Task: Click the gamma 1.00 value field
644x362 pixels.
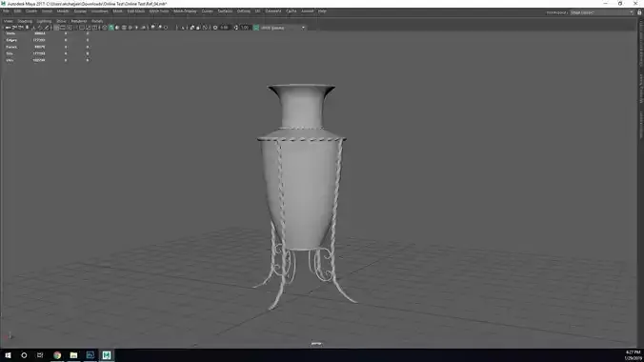Action: (245, 28)
